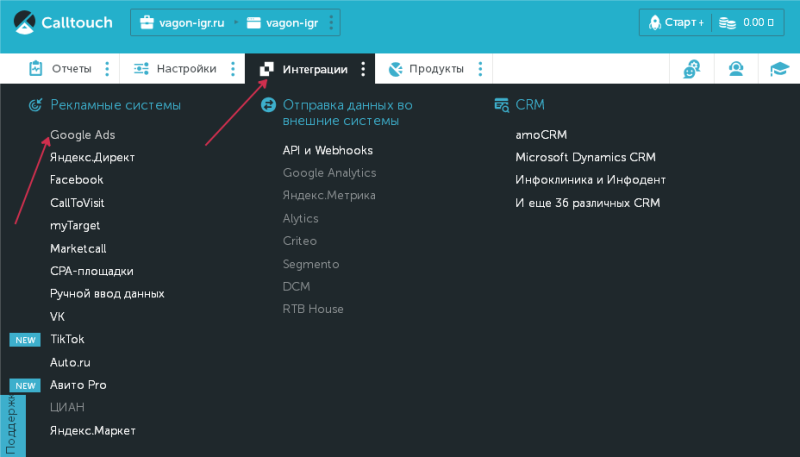Select the ЦИАН entry
The height and width of the screenshot is (457, 800).
tap(67, 408)
